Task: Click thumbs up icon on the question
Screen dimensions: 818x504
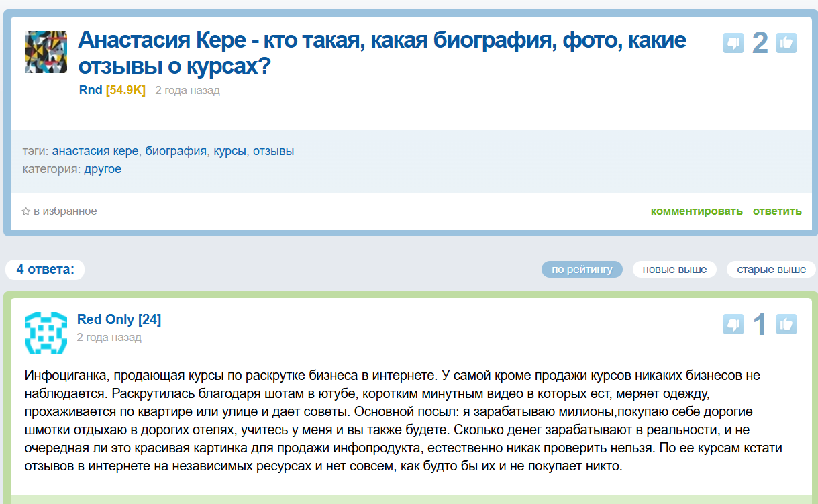Action: click(786, 43)
